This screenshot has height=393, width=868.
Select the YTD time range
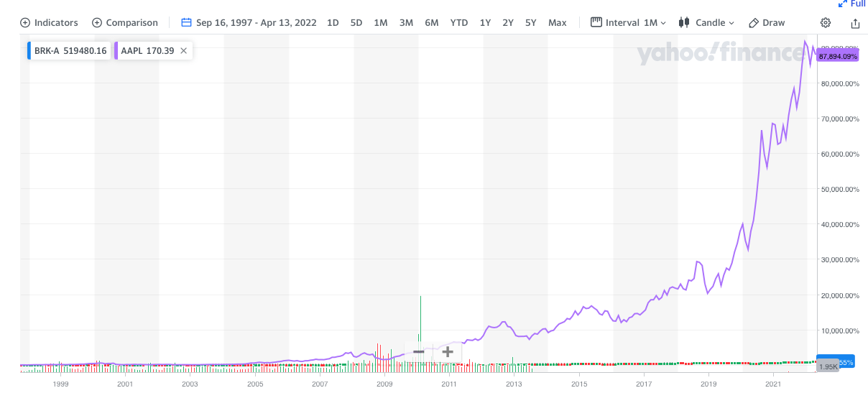(x=458, y=22)
